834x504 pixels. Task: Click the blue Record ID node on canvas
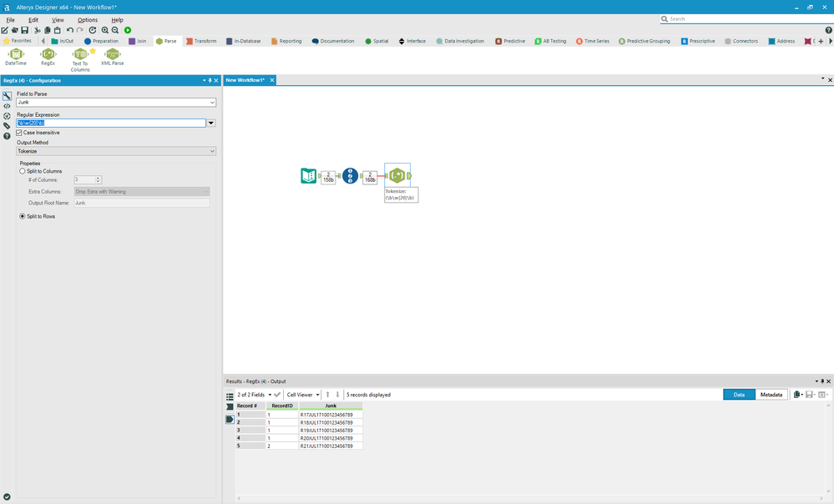[x=350, y=175]
